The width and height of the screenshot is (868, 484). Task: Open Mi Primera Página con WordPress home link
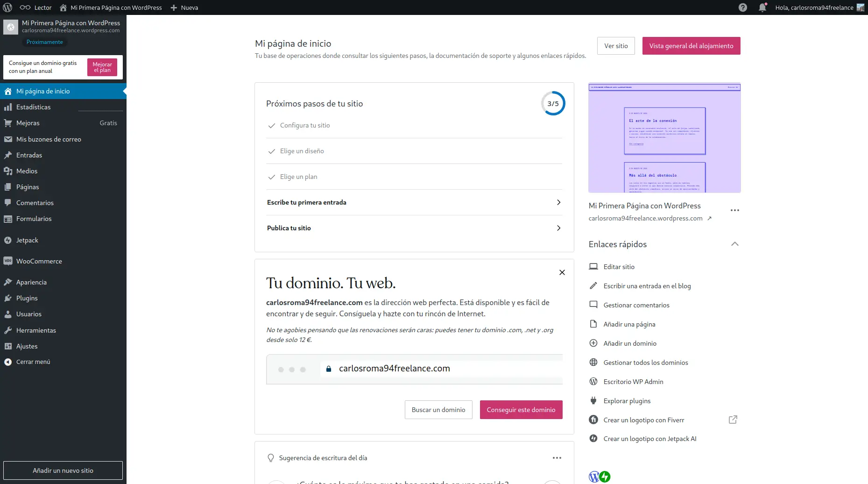(x=111, y=7)
